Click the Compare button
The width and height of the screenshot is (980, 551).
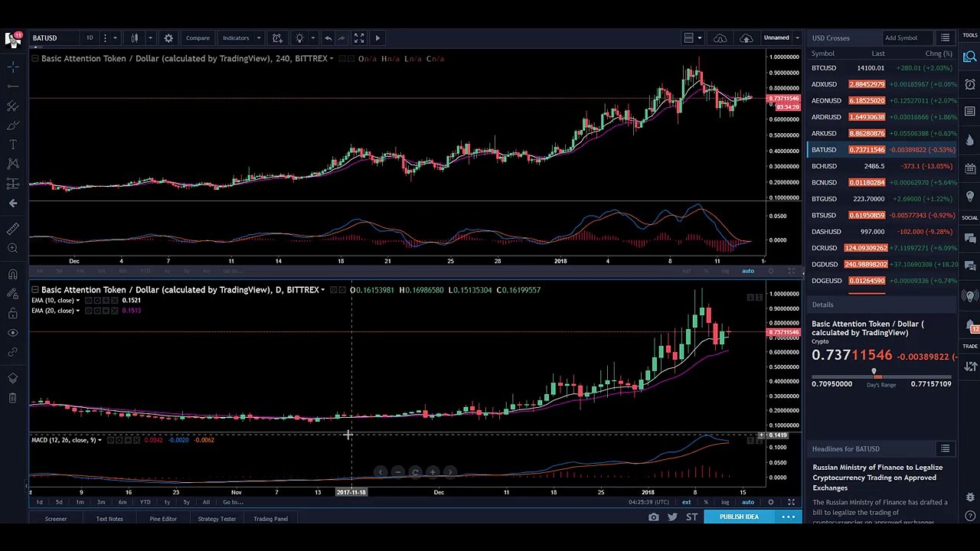198,37
